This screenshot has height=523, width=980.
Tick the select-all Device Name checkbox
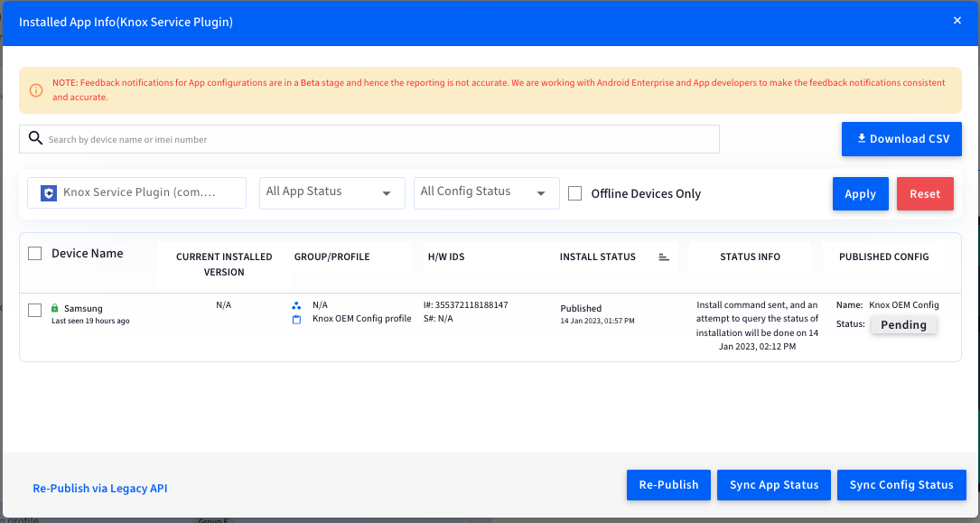click(35, 254)
